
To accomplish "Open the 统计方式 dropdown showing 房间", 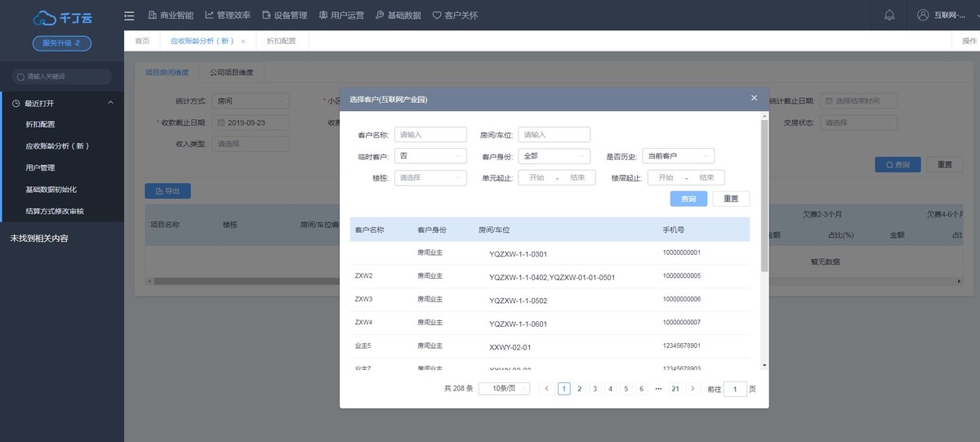I will (251, 101).
